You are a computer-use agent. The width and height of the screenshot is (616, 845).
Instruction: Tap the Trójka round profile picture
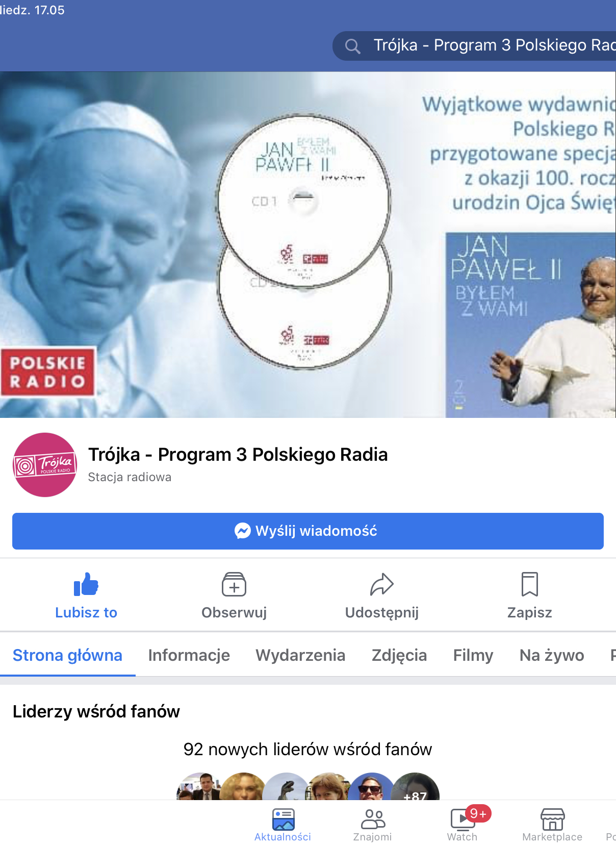tap(45, 465)
